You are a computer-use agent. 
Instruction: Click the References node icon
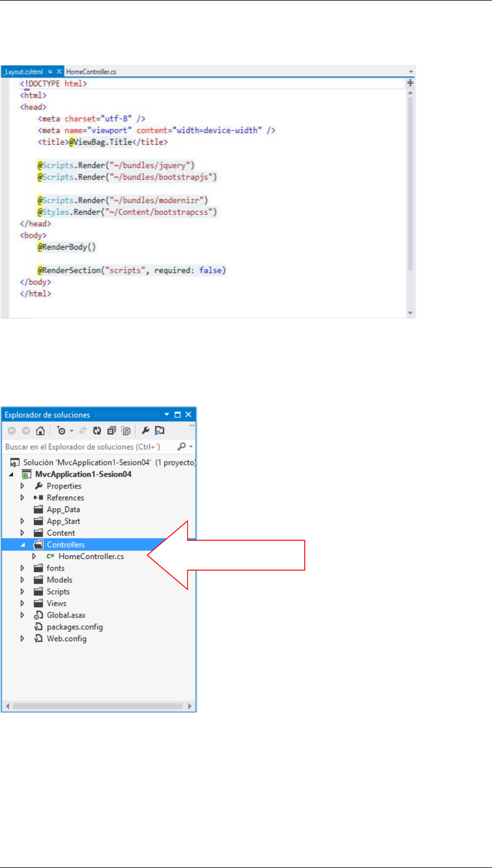(x=38, y=498)
